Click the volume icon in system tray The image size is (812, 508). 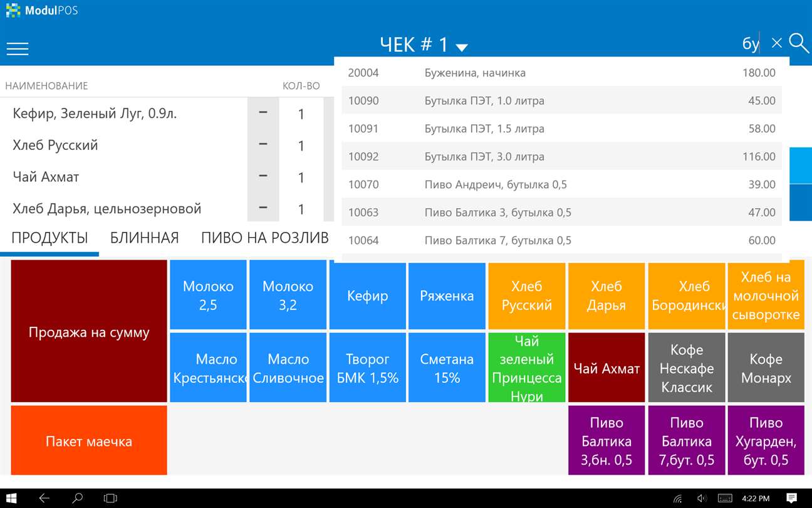coord(702,499)
